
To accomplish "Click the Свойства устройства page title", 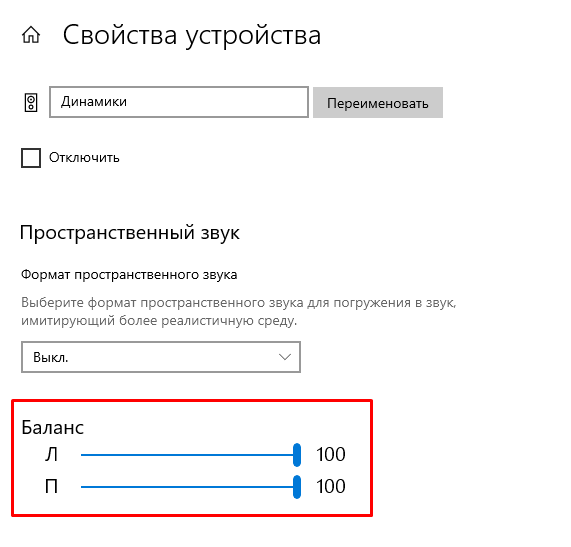I will point(192,35).
